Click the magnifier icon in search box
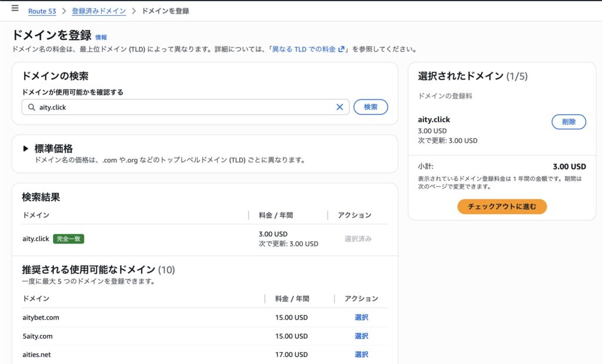This screenshot has height=364, width=602. (x=31, y=108)
